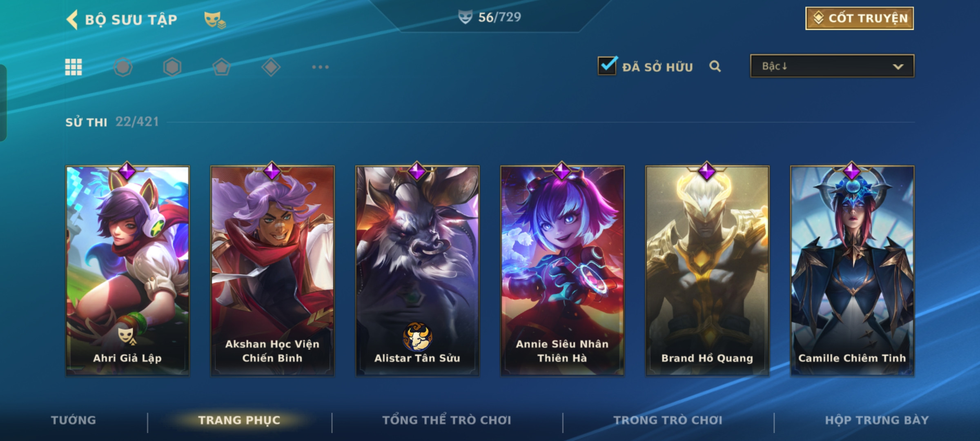Viewport: 980px width, 441px height.
Task: Open the Trong Trò Chơi tab
Action: coord(668,420)
